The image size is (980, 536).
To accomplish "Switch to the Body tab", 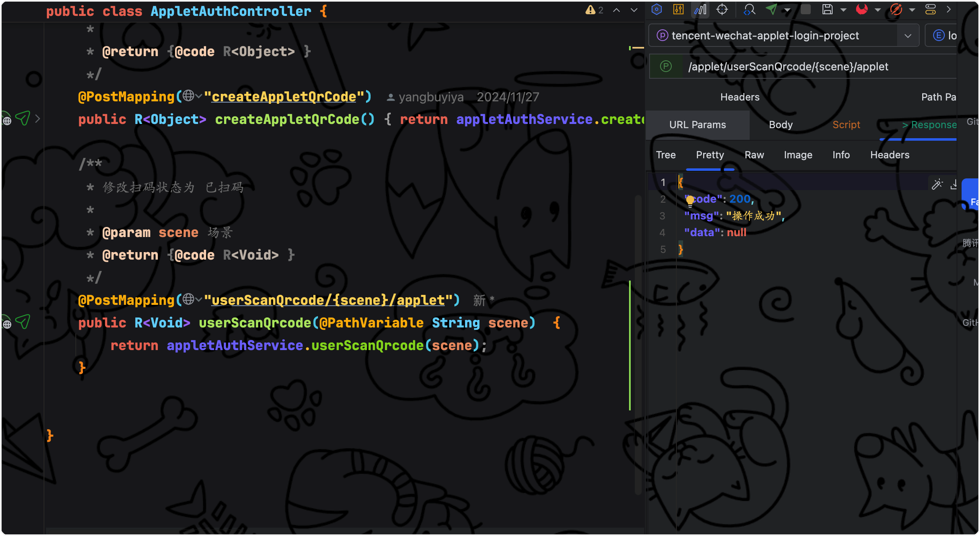I will click(781, 125).
